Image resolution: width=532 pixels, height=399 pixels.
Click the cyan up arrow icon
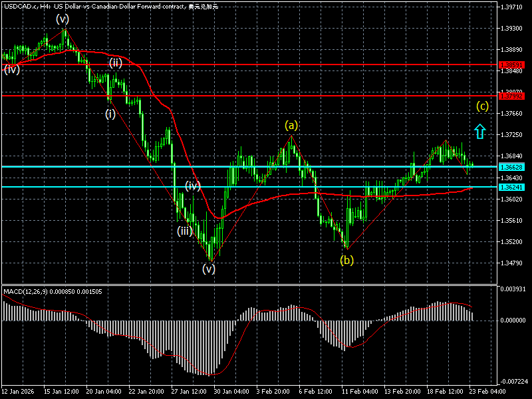point(479,131)
